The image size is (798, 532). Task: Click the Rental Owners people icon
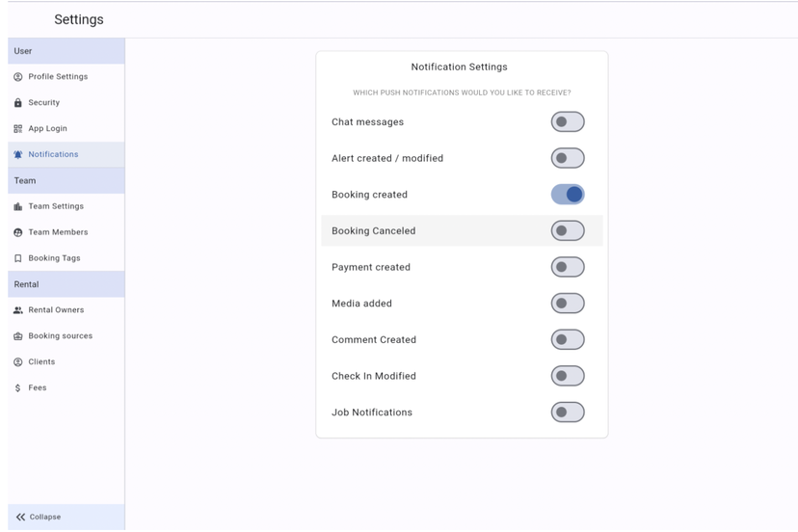tap(17, 310)
